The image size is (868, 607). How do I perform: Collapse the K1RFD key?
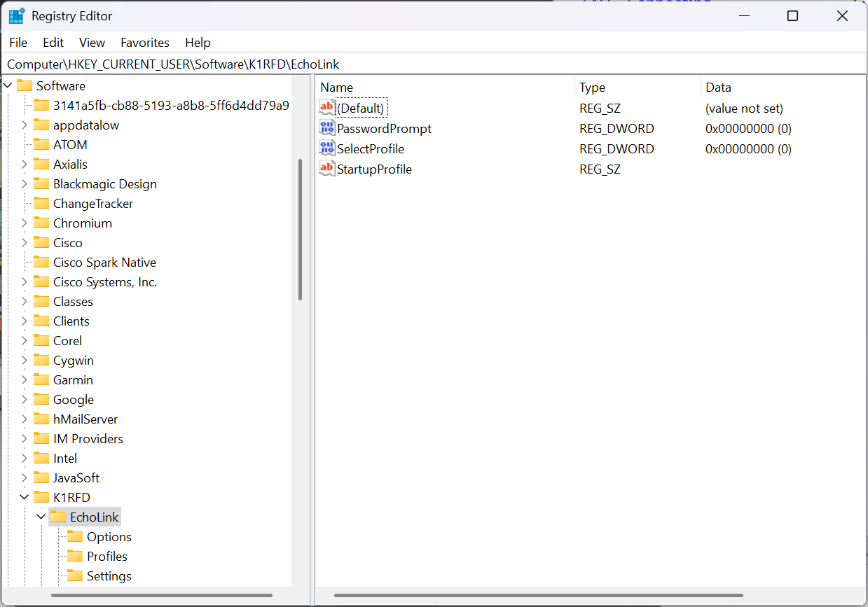pos(25,498)
